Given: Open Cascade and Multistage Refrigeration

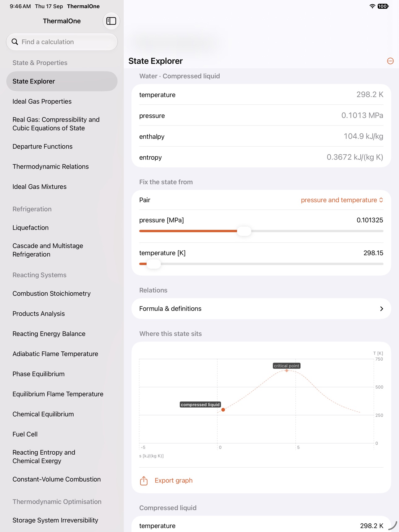Looking at the screenshot, I should coord(62,250).
